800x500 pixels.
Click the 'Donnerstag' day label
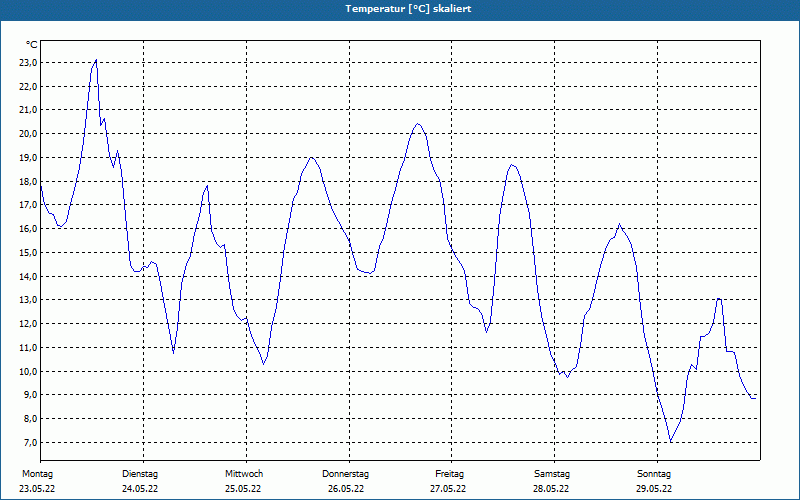[345, 474]
